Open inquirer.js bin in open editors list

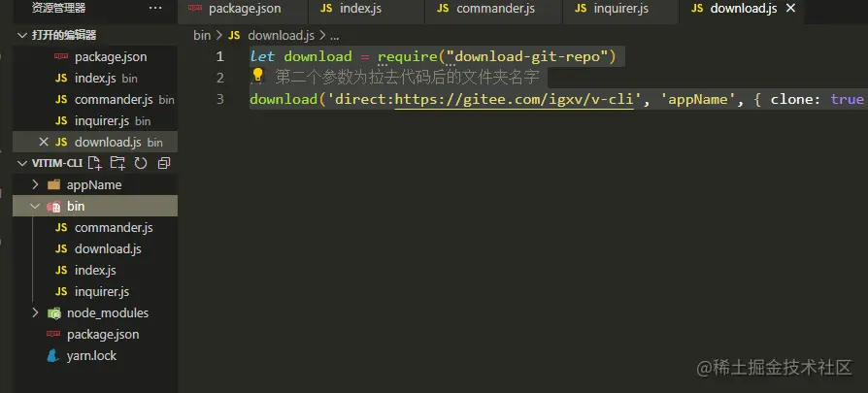point(95,121)
